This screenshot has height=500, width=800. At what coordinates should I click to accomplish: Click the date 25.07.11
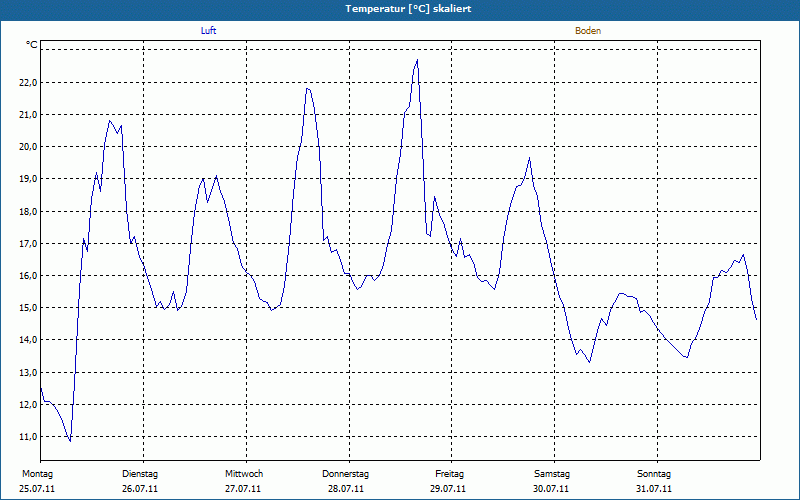pos(37,489)
